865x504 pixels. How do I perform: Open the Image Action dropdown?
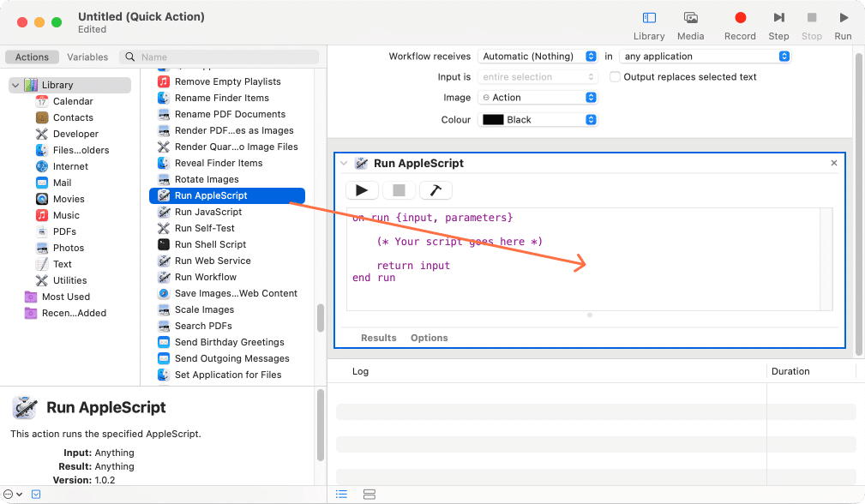pos(538,98)
